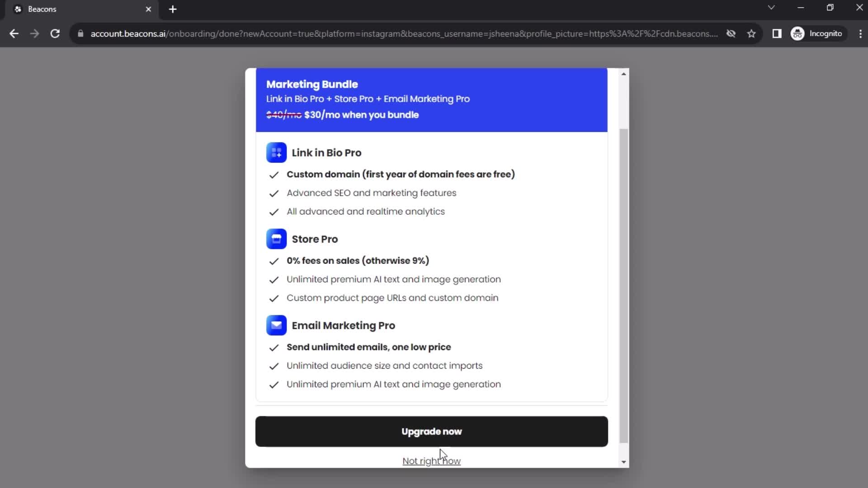Click the Beacons favicon in browser tab
868x488 pixels.
click(x=17, y=9)
